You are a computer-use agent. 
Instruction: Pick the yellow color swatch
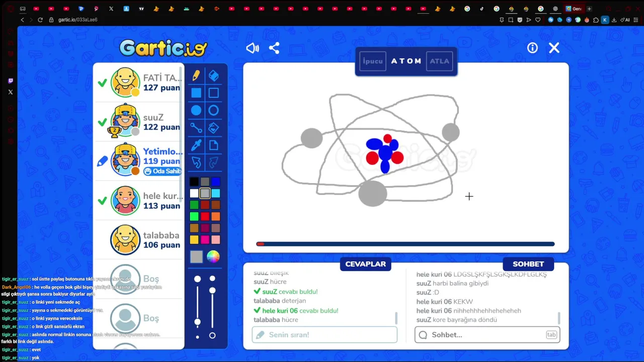pyautogui.click(x=194, y=240)
